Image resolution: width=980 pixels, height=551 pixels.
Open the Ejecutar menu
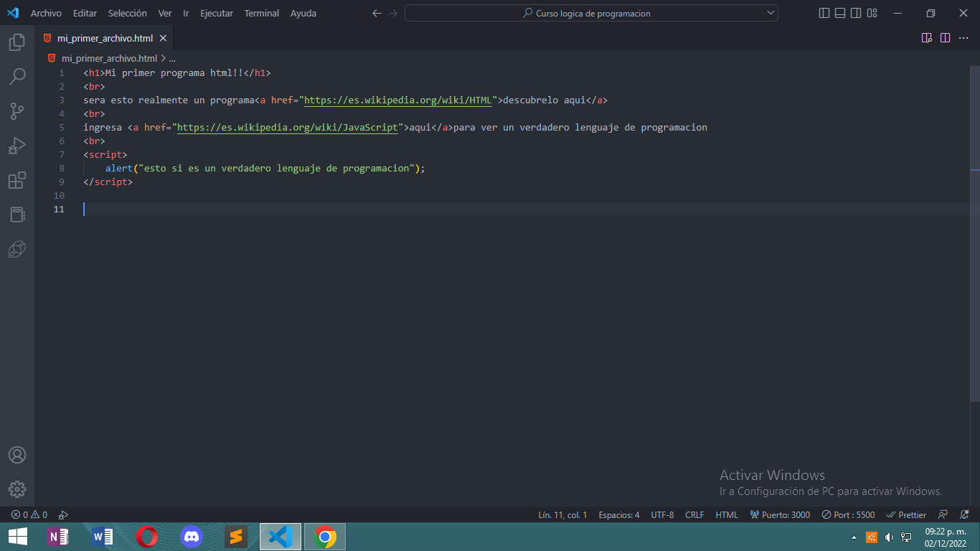click(x=217, y=13)
